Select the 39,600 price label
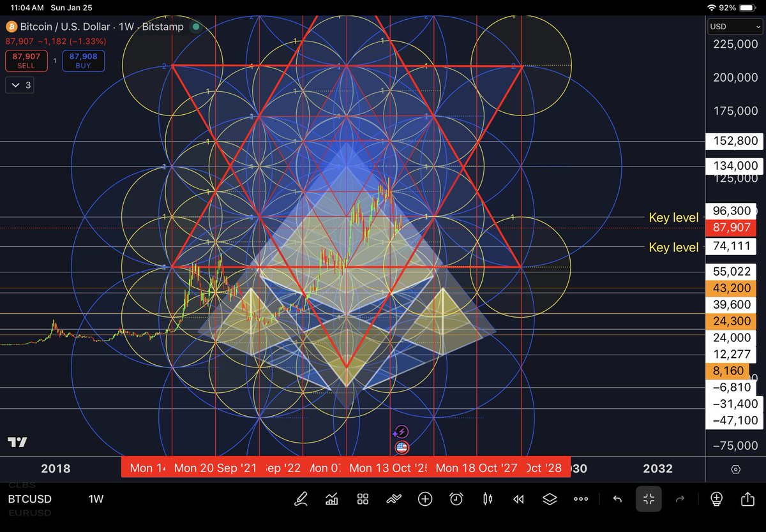The image size is (766, 532). pyautogui.click(x=732, y=305)
